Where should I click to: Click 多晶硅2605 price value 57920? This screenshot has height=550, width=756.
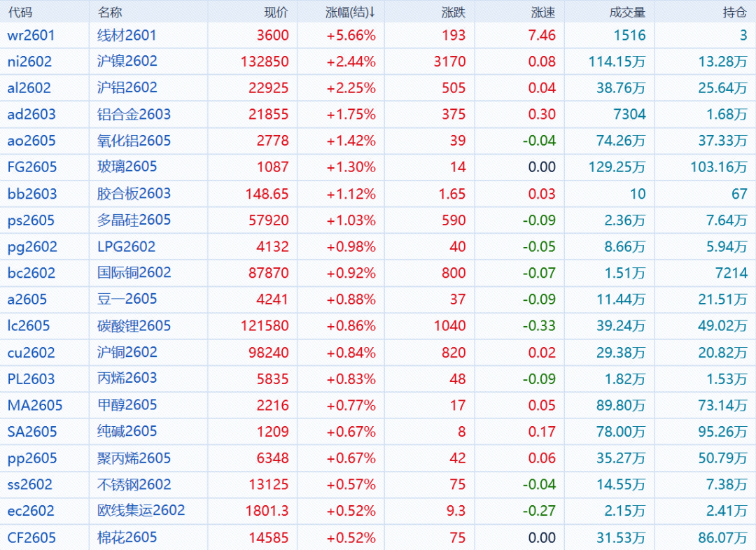click(x=269, y=220)
